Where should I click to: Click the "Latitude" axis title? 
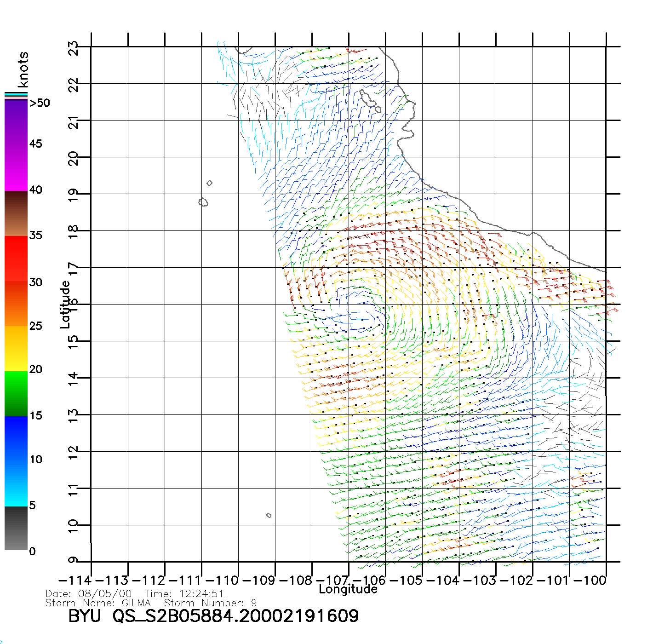(x=65, y=305)
